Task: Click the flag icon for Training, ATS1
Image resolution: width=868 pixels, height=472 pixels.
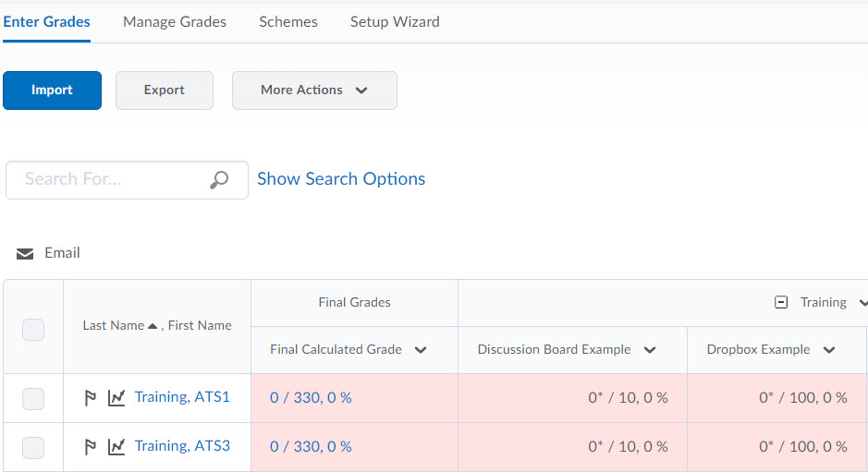Action: pyautogui.click(x=91, y=398)
